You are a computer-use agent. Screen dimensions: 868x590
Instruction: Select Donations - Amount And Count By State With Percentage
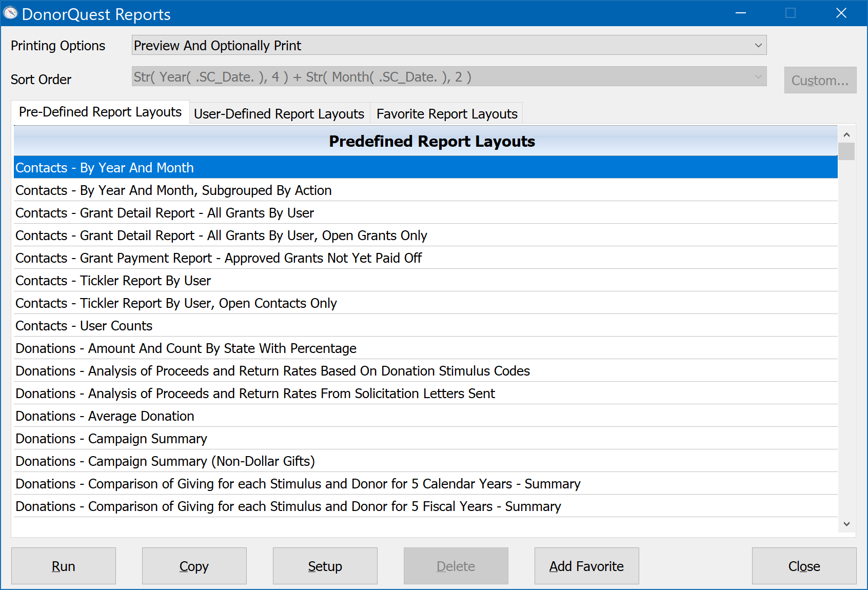pos(426,348)
